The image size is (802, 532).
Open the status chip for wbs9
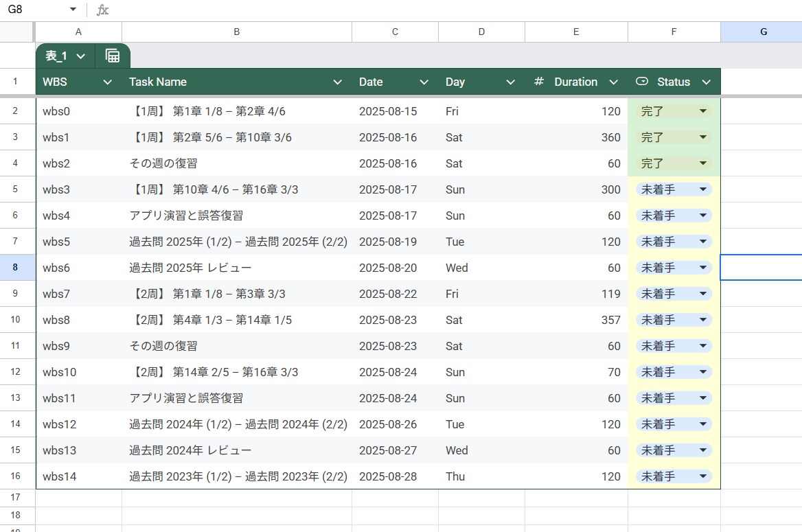coord(674,346)
